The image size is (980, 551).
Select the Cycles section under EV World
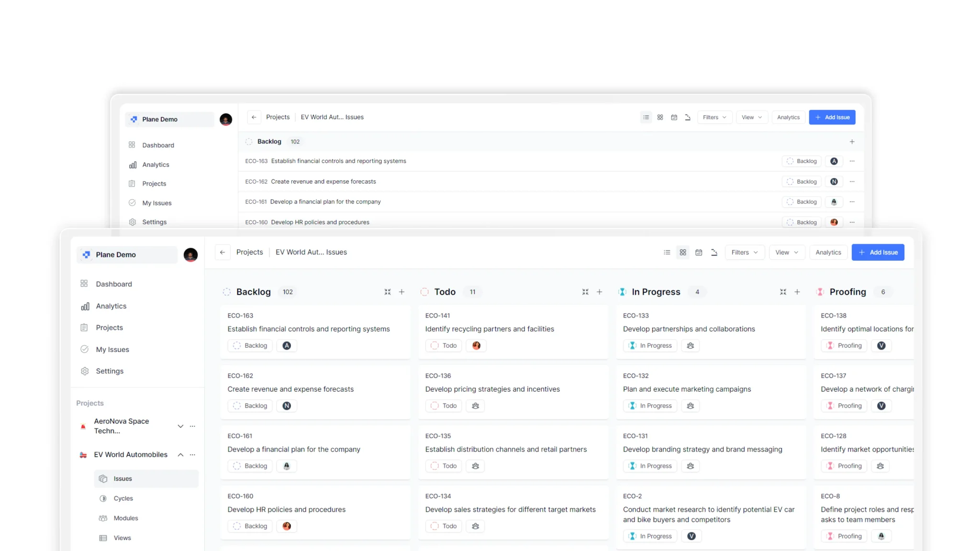point(123,498)
